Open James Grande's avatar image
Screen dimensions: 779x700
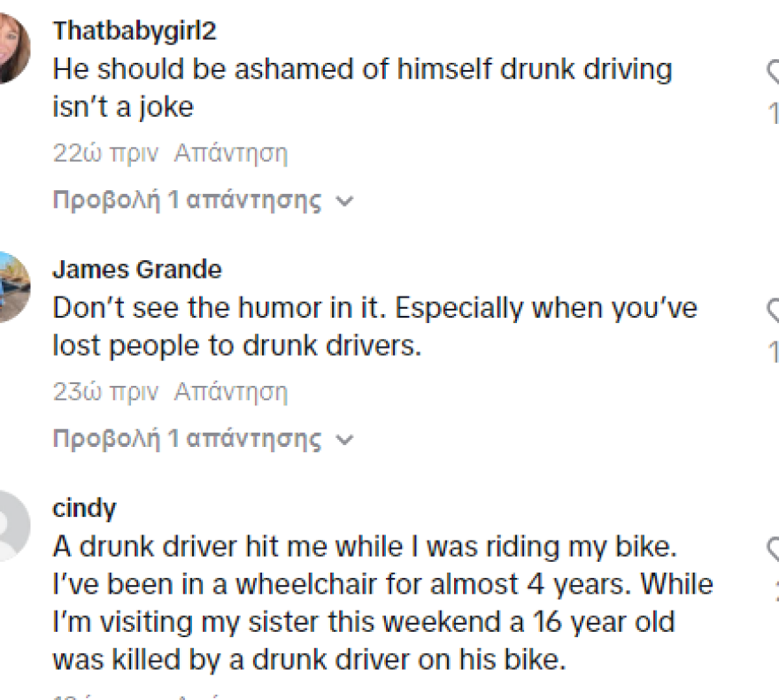tap(12, 288)
